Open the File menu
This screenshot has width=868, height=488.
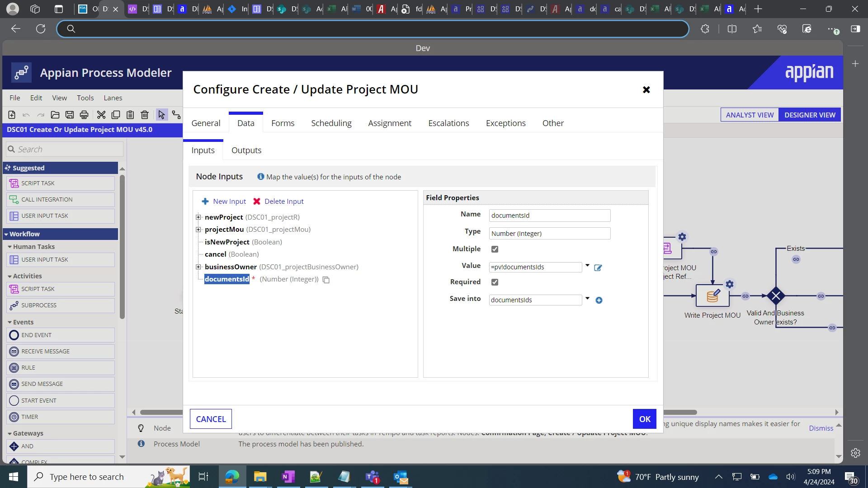click(x=15, y=98)
